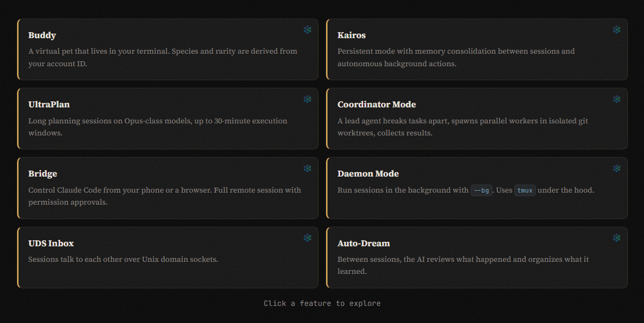Click the Unix domain sockets description text
This screenshot has height=323, width=644.
(x=123, y=259)
